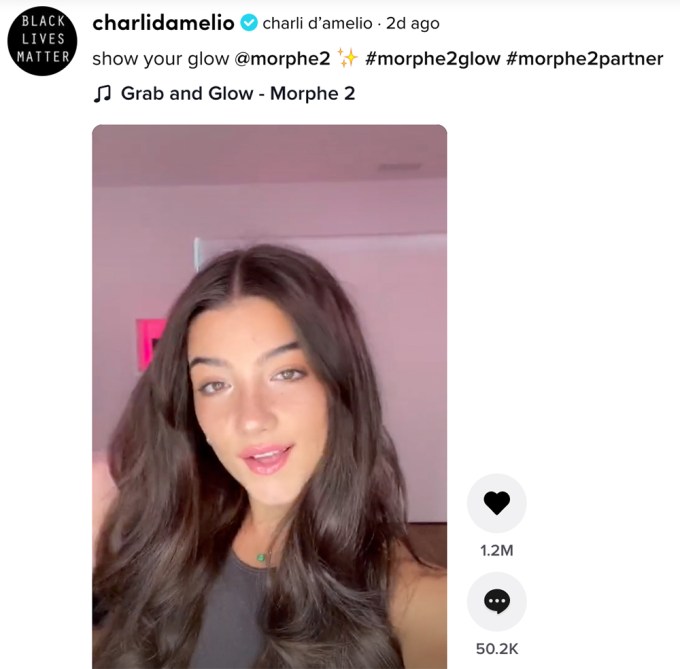Click the pink ceiling area of the video
This screenshot has width=680, height=669.
[x=269, y=152]
